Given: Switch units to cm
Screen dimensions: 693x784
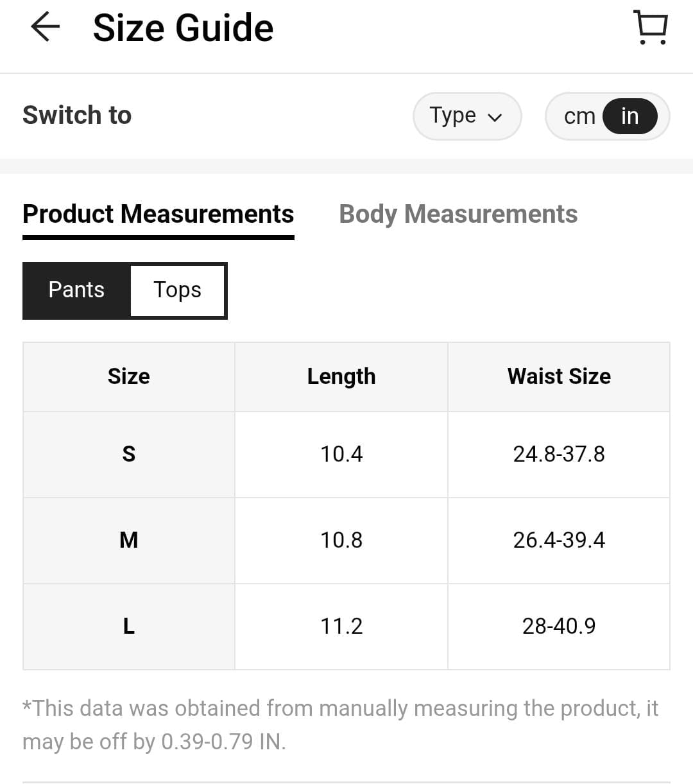Looking at the screenshot, I should pos(579,117).
